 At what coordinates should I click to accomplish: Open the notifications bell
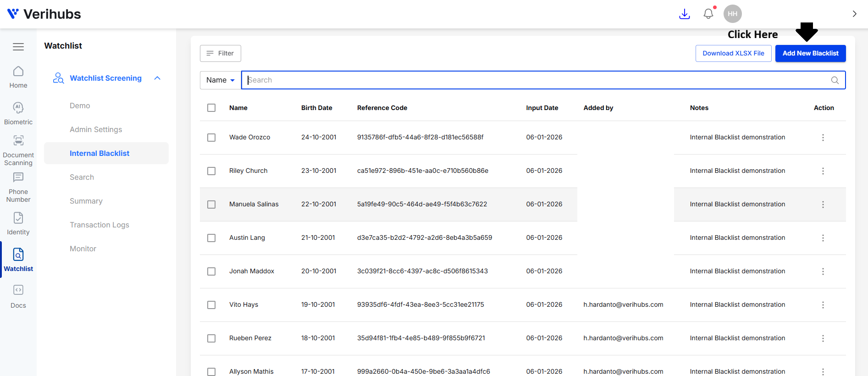pos(708,14)
